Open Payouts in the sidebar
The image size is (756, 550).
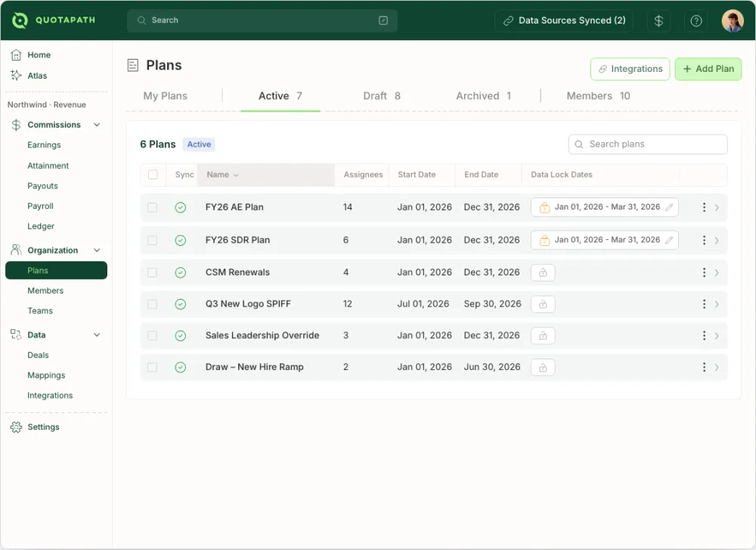pos(42,186)
